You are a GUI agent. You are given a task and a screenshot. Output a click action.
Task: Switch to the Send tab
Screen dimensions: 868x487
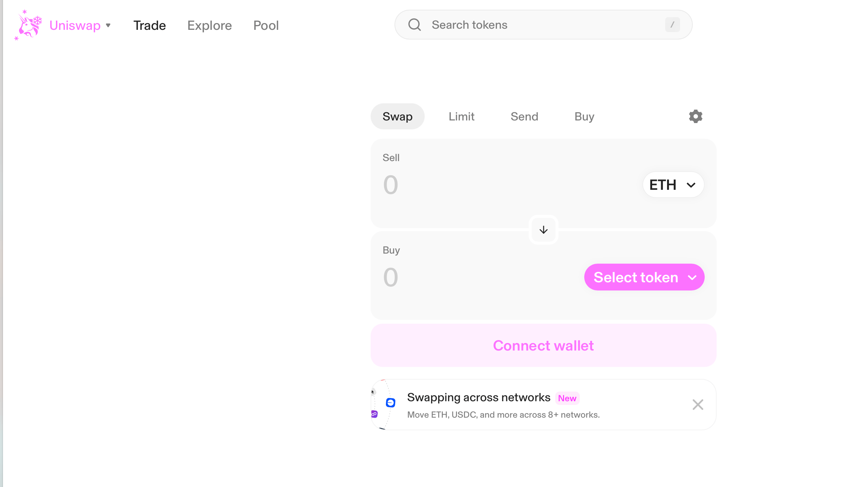525,116
